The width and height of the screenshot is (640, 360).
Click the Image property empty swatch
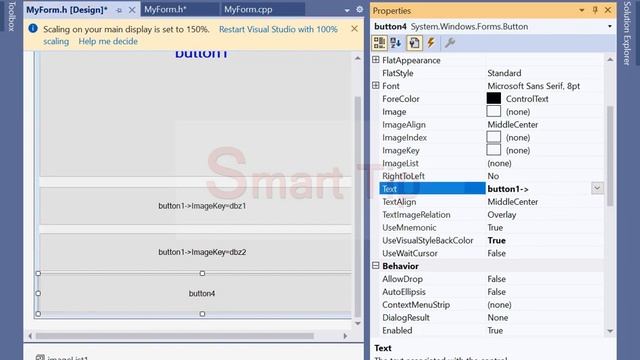click(494, 111)
